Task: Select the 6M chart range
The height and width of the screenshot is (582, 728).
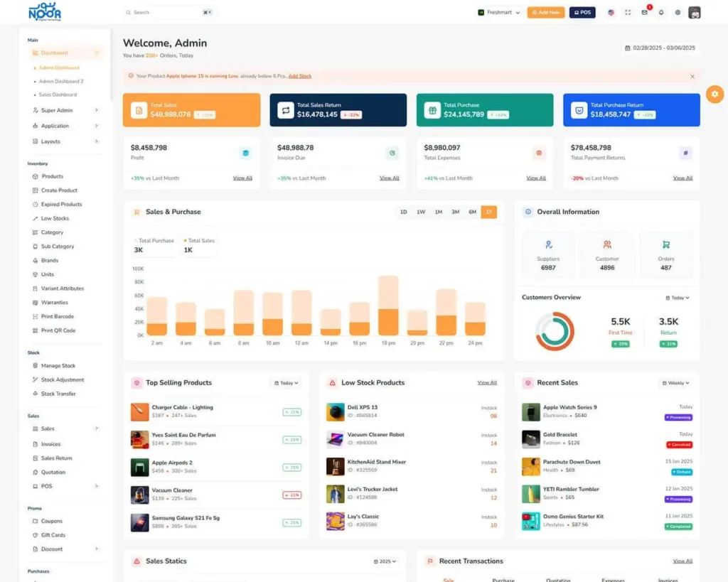Action: [x=472, y=212]
